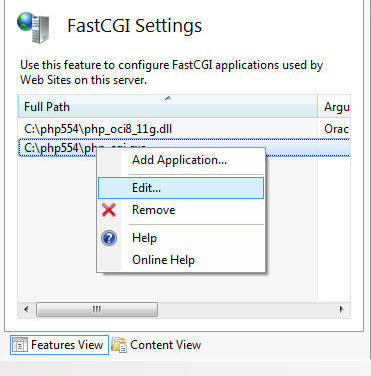
Task: Click the Arguments column header
Action: tap(334, 106)
